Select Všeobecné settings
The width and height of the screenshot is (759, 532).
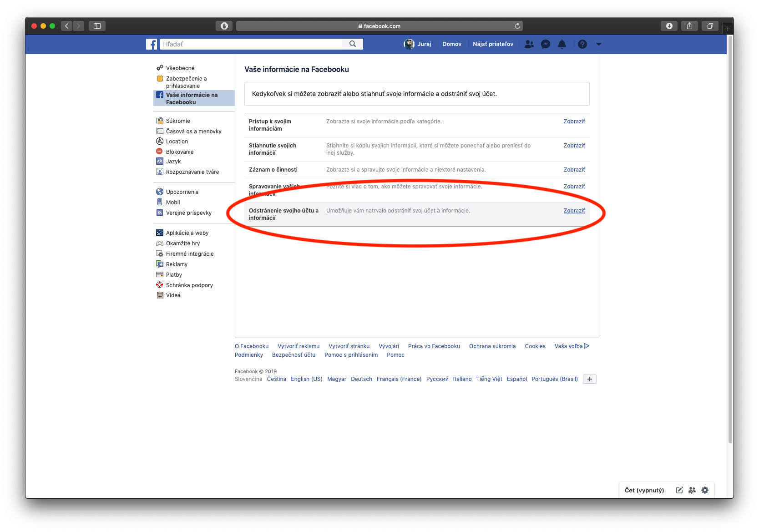[180, 68]
